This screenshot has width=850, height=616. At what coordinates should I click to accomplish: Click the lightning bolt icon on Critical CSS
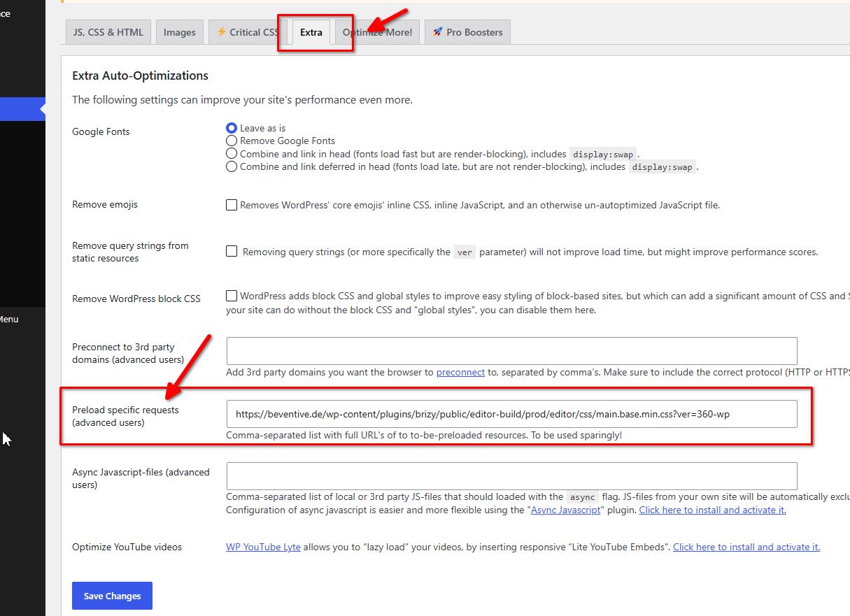[x=221, y=32]
